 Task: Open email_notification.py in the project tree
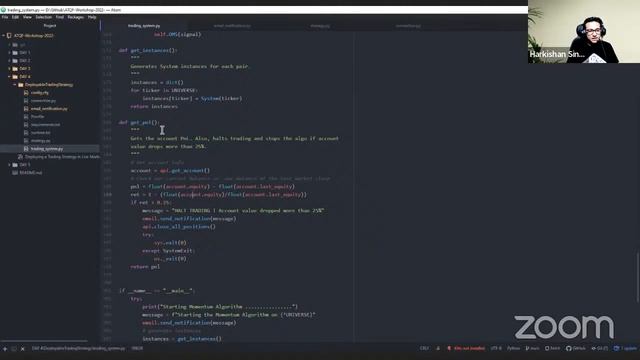point(49,109)
